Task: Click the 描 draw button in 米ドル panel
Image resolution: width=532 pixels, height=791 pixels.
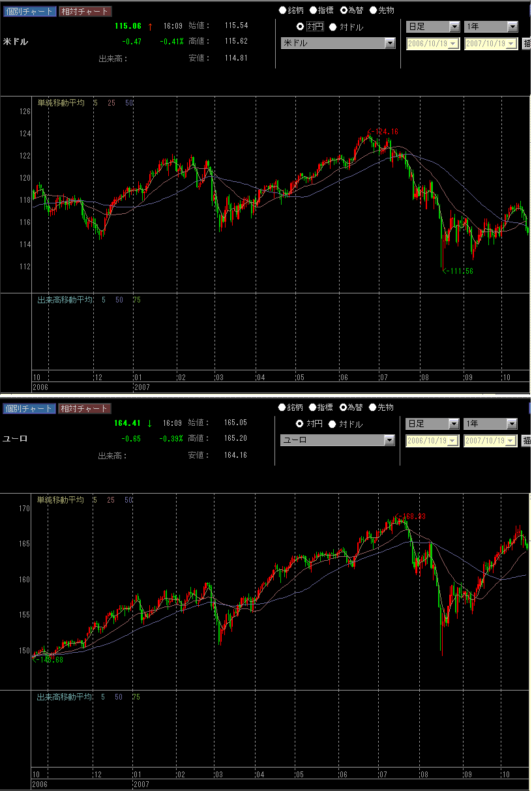Action: coord(526,44)
